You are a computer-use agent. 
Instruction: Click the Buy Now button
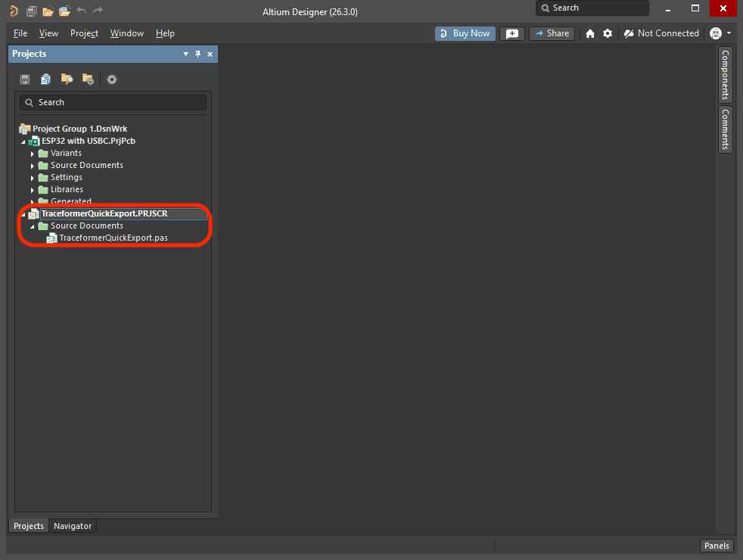(465, 33)
